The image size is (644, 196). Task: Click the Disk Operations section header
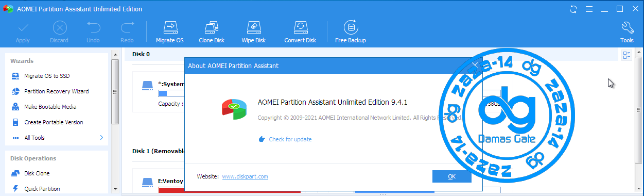[33, 158]
